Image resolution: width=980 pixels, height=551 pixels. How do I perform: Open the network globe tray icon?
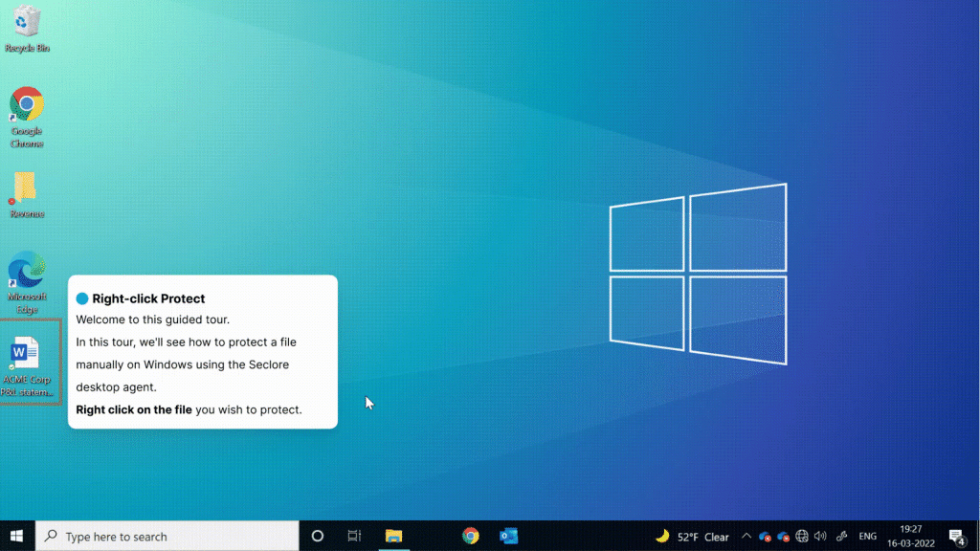802,536
